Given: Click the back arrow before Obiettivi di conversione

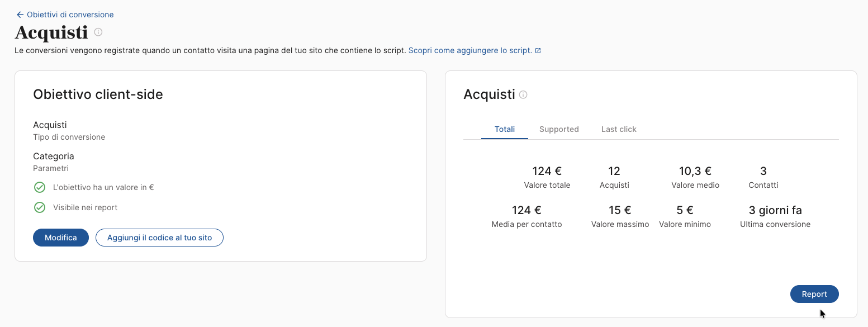Looking at the screenshot, I should [x=20, y=15].
